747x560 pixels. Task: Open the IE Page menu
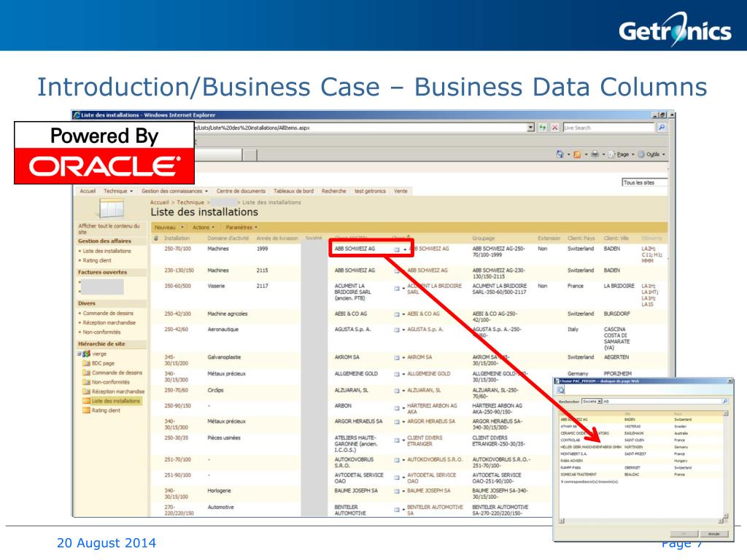coord(622,155)
